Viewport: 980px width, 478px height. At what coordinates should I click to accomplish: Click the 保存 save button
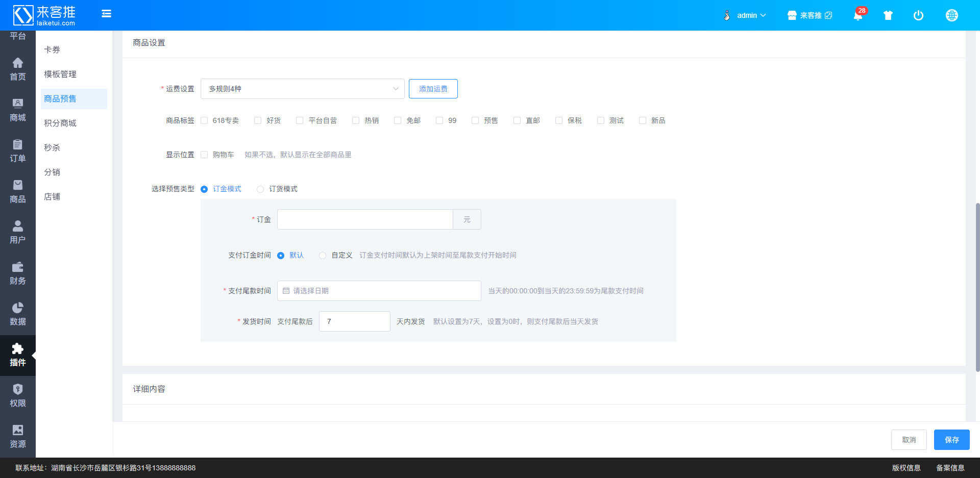pos(952,440)
